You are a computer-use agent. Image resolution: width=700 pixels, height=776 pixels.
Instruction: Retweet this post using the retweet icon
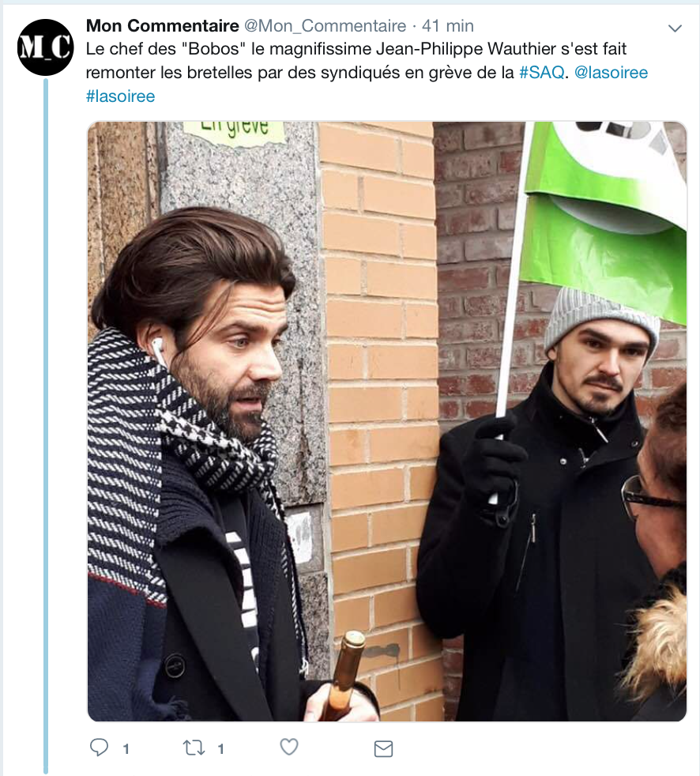194,748
